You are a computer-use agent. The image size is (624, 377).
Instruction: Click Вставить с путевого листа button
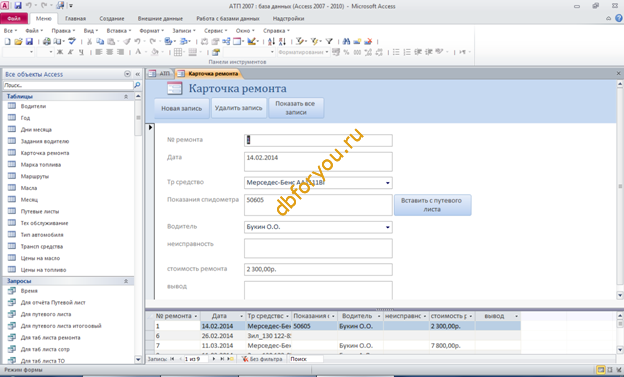(432, 205)
